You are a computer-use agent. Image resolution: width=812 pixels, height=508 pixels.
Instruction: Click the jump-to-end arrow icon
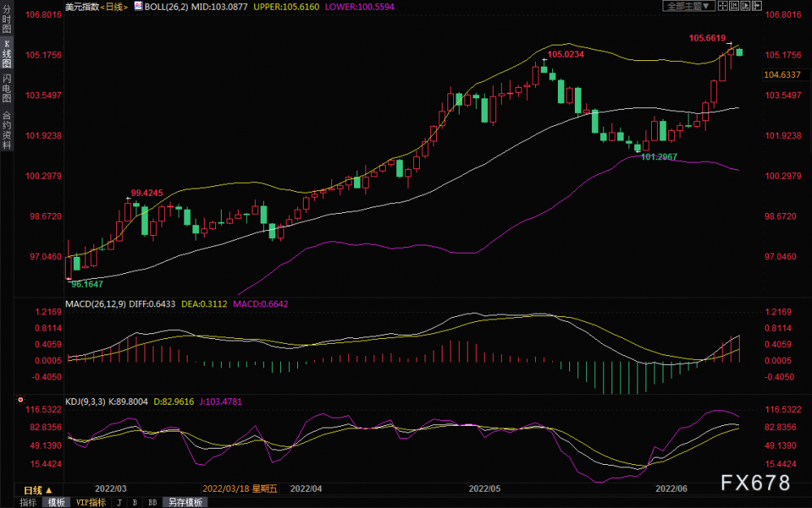pyautogui.click(x=757, y=7)
